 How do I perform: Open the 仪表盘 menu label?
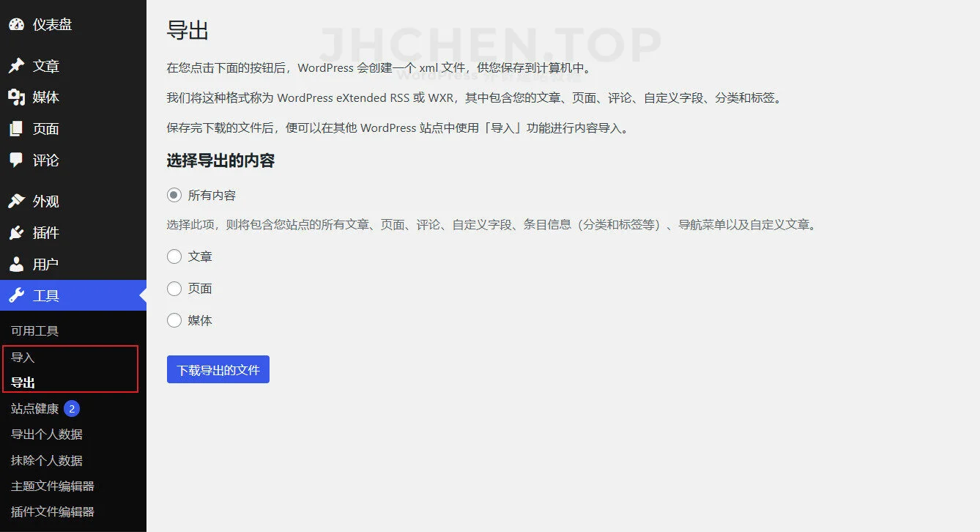pyautogui.click(x=53, y=24)
